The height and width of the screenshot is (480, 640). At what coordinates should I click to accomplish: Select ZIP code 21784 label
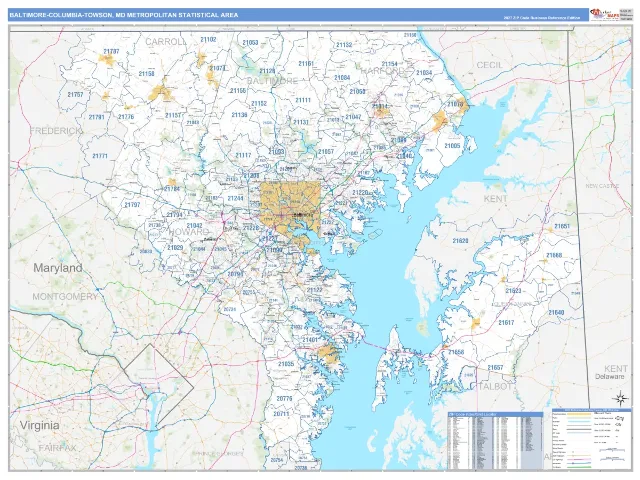point(172,189)
